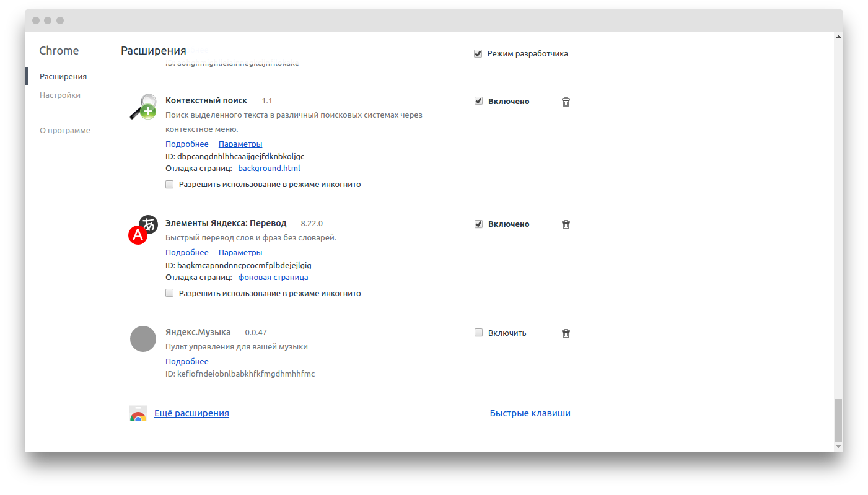The width and height of the screenshot is (868, 495).
Task: Open the Быстрые клавиши link
Action: pos(530,413)
